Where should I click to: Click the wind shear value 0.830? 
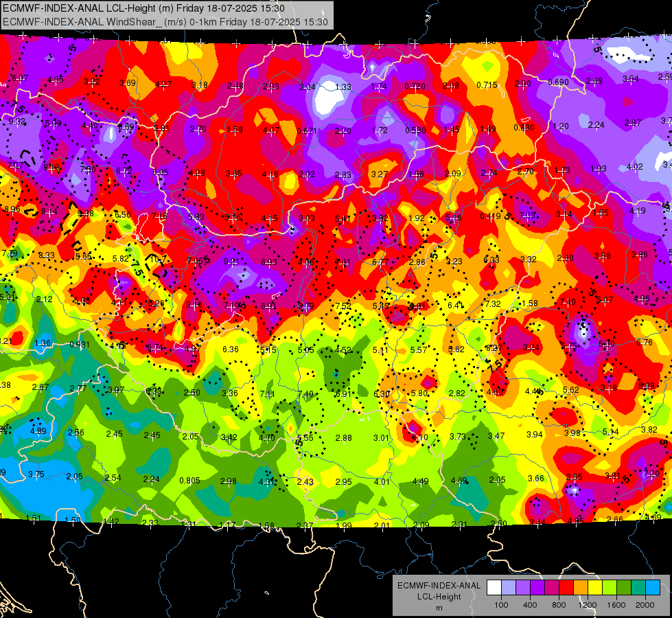point(524,127)
